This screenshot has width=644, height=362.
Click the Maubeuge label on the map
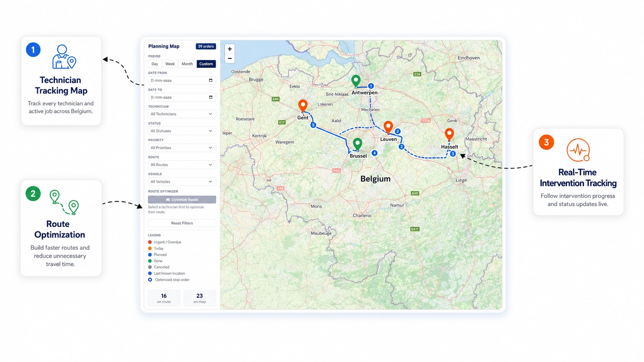click(x=321, y=234)
